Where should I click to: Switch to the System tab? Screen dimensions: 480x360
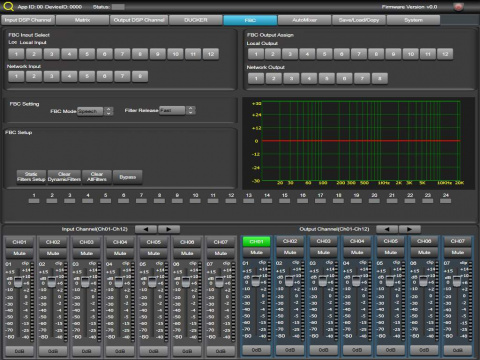pyautogui.click(x=413, y=20)
